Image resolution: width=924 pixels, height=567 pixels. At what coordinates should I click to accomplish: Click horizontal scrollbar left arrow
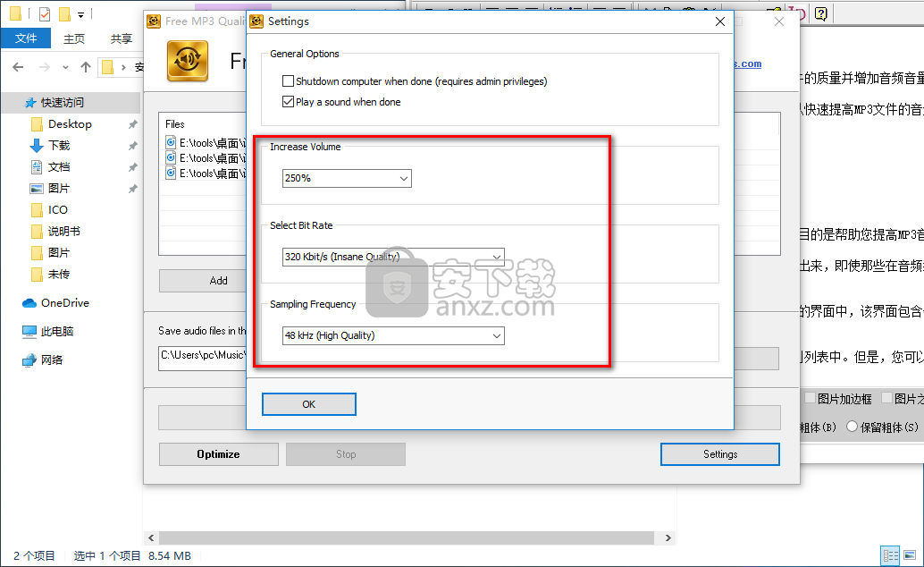click(151, 537)
